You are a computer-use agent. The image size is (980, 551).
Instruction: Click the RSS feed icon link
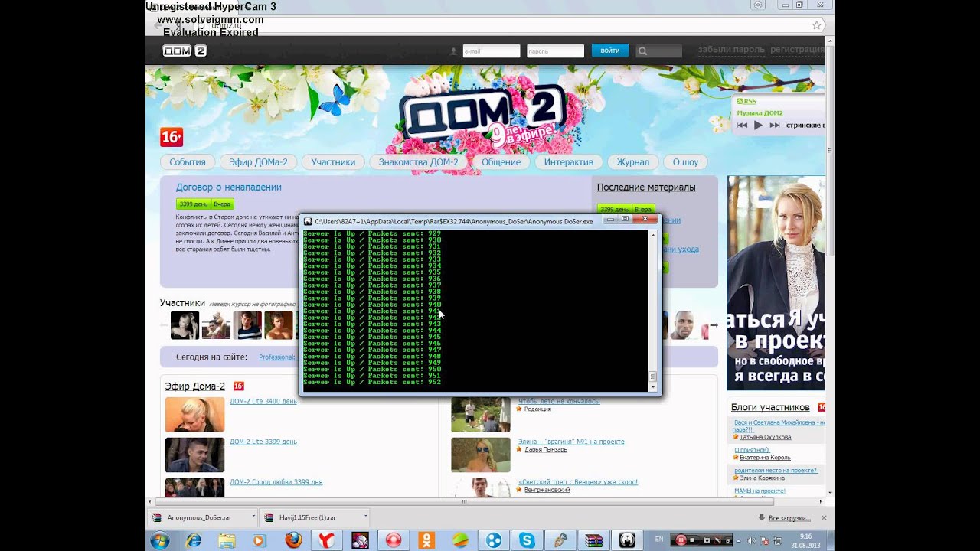[x=746, y=101]
